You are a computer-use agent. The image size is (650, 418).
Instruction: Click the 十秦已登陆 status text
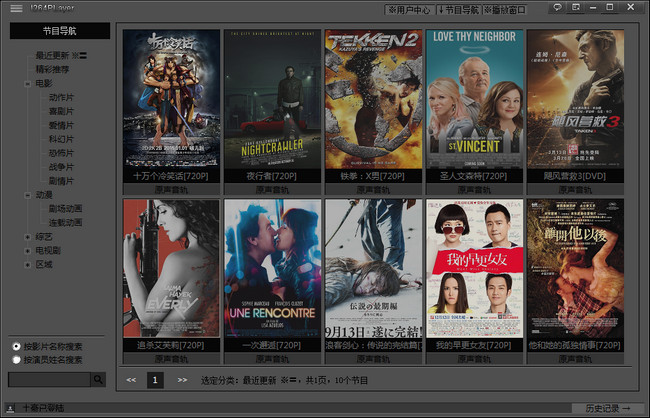44,408
